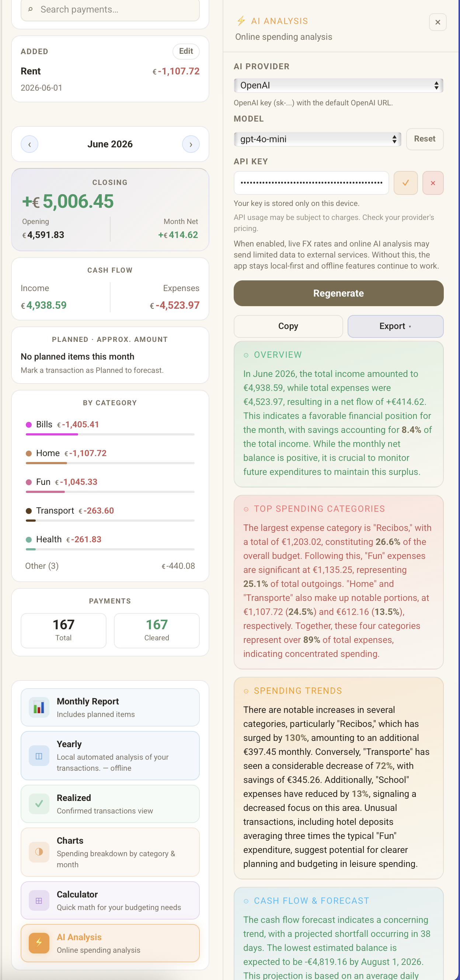This screenshot has width=460, height=980.
Task: Click the Regenerate button
Action: click(x=338, y=293)
